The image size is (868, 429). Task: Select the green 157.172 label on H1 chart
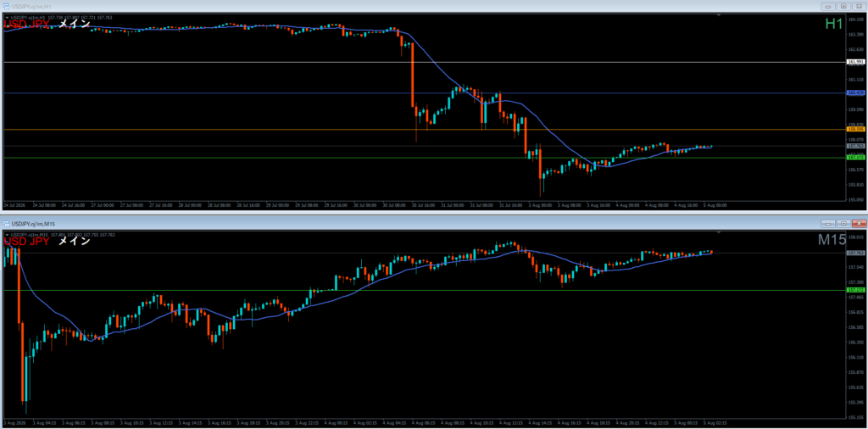point(856,158)
